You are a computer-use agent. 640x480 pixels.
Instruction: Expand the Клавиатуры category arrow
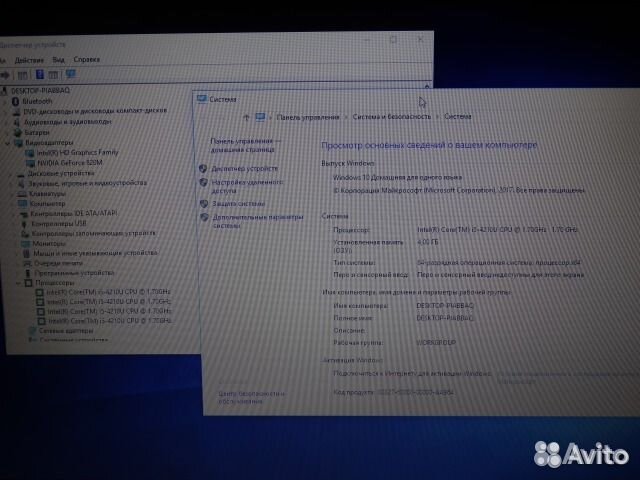(x=10, y=194)
